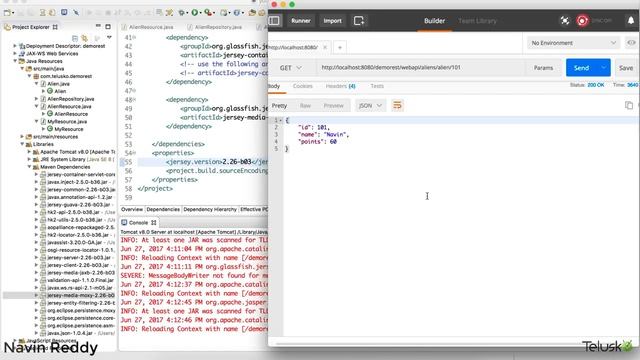Select the Console tab in Eclipse
This screenshot has width=640, height=360.
pyautogui.click(x=139, y=222)
